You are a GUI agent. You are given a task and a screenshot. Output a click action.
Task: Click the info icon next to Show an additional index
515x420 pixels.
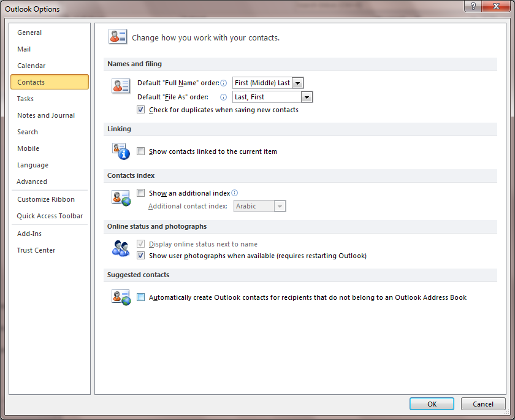(234, 193)
